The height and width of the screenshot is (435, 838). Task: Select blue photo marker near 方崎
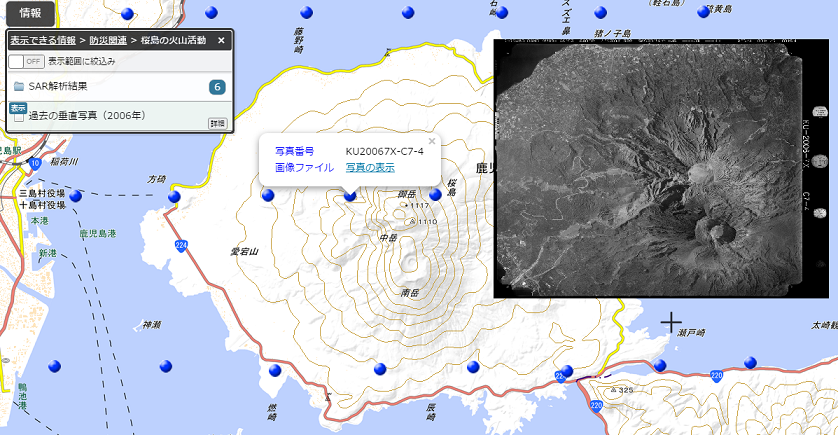tap(174, 197)
